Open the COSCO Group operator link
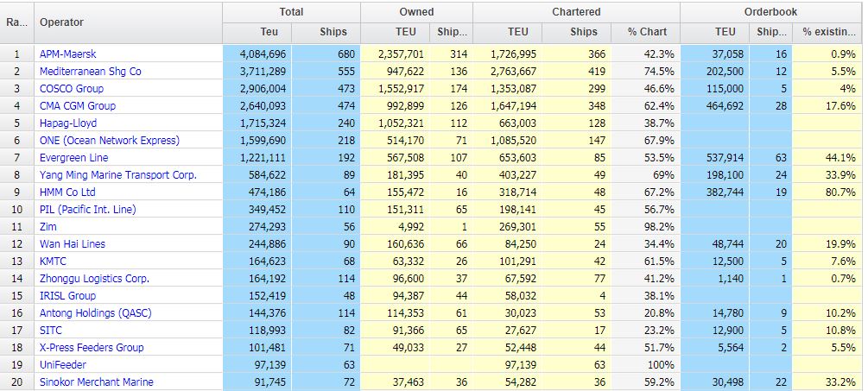 coord(72,89)
